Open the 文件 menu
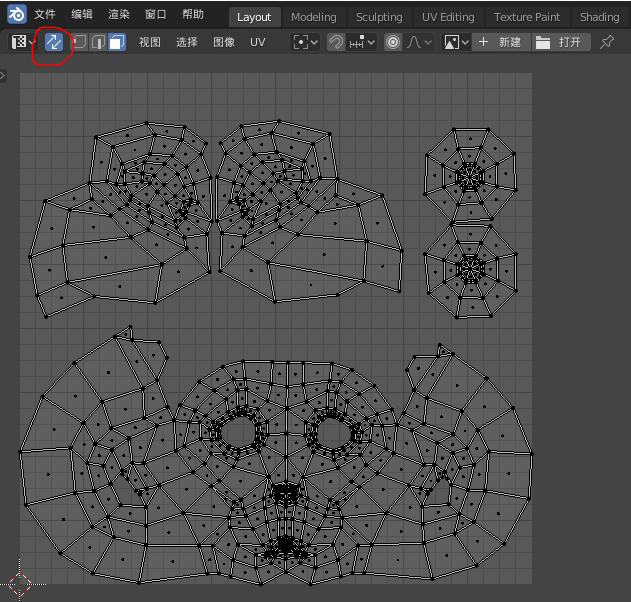631x602 pixels. coord(45,14)
